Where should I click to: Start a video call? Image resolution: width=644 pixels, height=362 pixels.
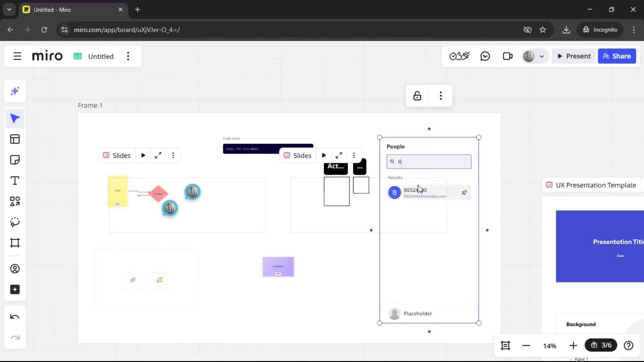pyautogui.click(x=508, y=56)
